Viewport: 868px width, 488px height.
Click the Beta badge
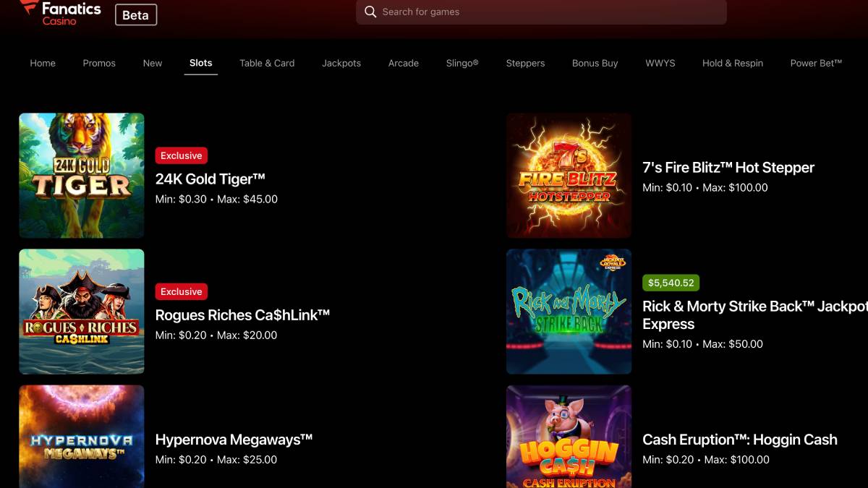coord(136,14)
